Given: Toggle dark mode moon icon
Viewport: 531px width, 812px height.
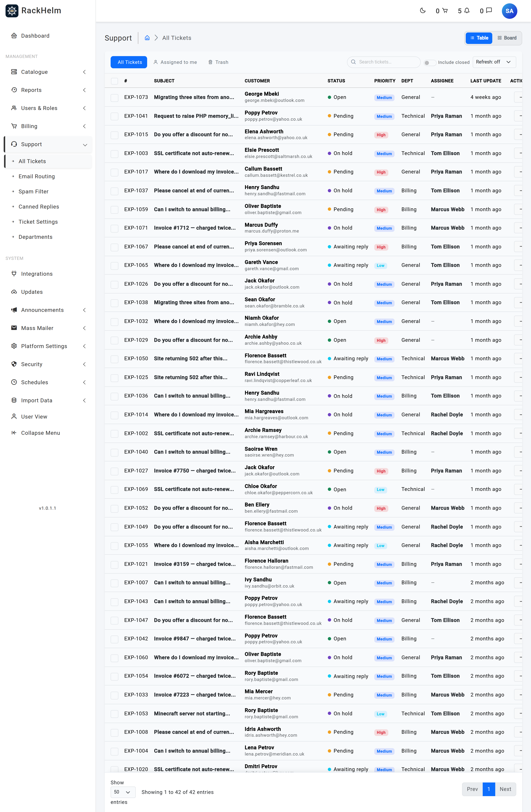Looking at the screenshot, I should tap(423, 11).
